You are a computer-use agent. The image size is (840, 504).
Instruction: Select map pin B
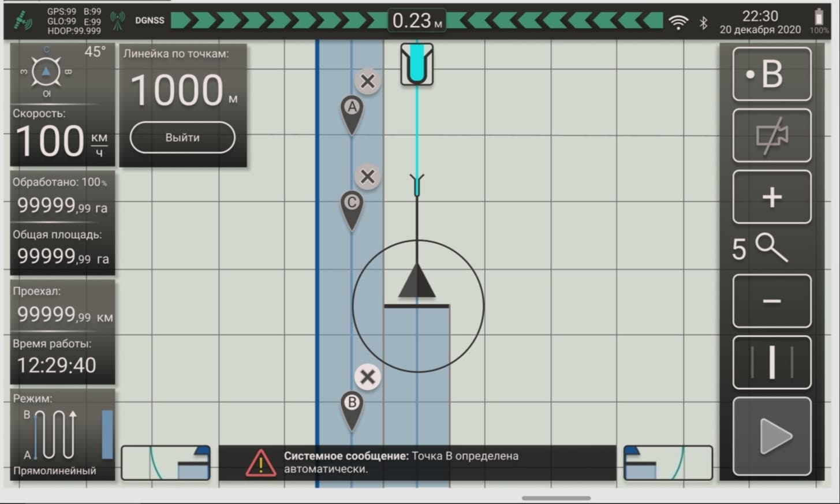tap(352, 408)
